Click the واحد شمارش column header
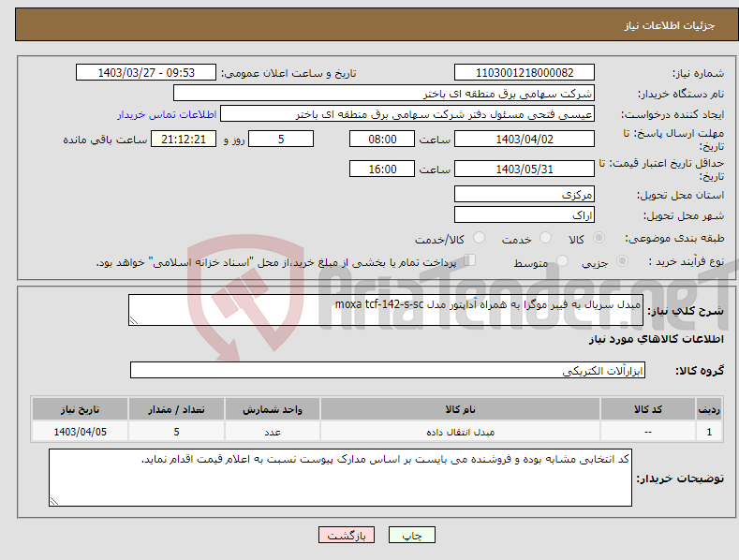This screenshot has width=739, height=560. (x=273, y=409)
